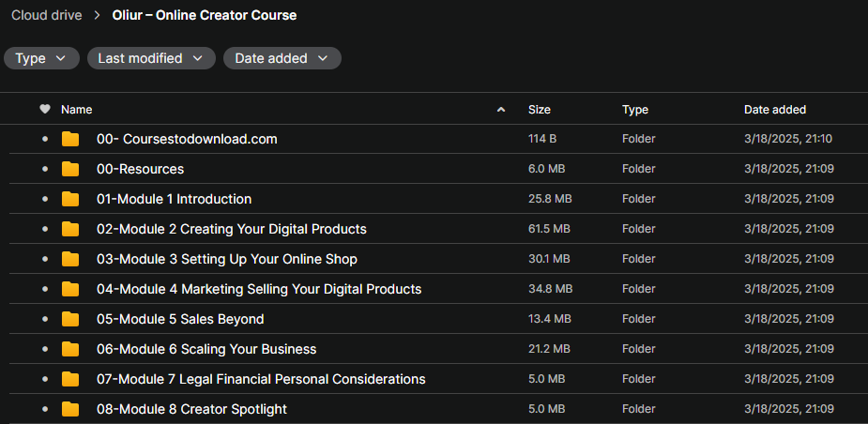Click the heart favorites column header icon
The width and height of the screenshot is (868, 424).
pyautogui.click(x=45, y=110)
